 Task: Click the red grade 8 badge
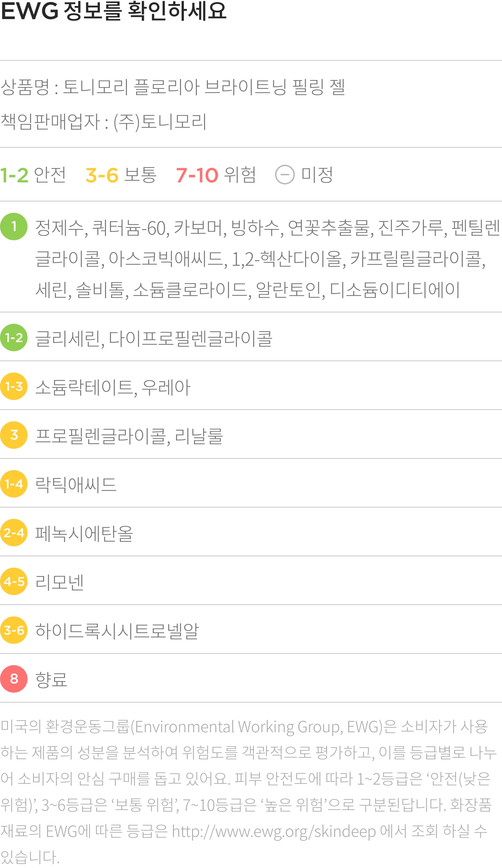pos(14,679)
